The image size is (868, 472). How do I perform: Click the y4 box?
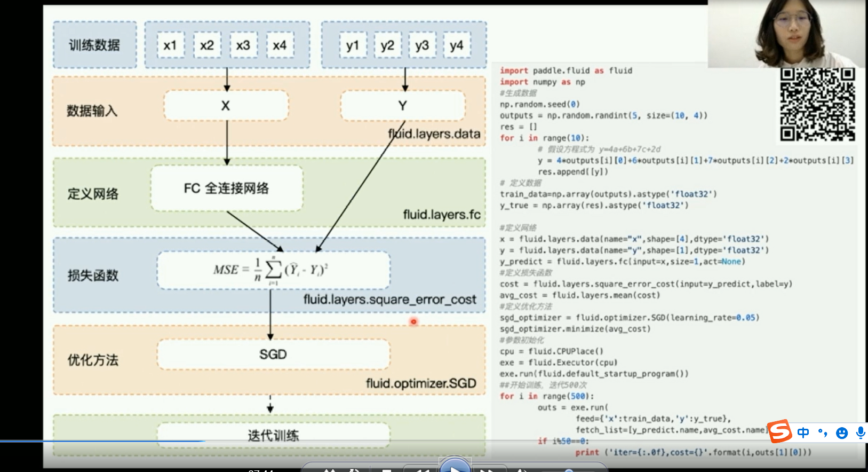(x=457, y=45)
